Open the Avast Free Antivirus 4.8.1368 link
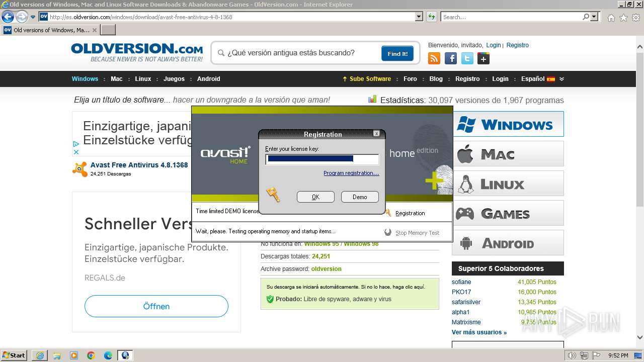The image size is (644, 362). tap(139, 165)
